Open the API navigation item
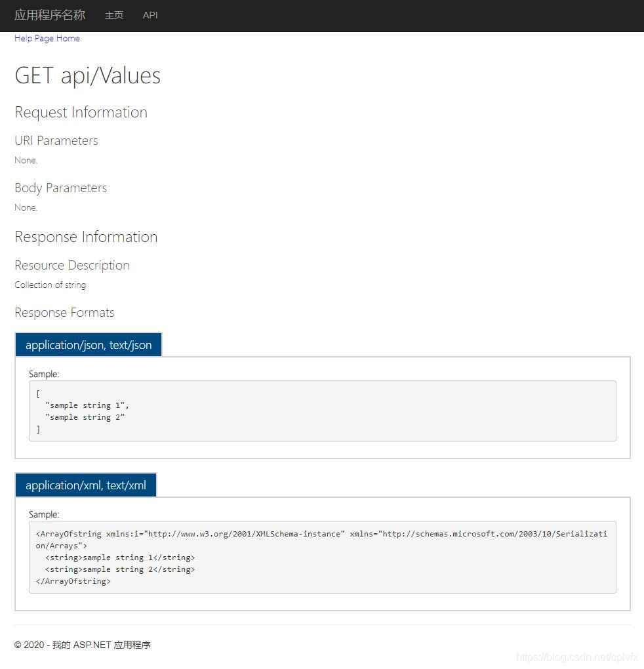644x669 pixels. (150, 15)
